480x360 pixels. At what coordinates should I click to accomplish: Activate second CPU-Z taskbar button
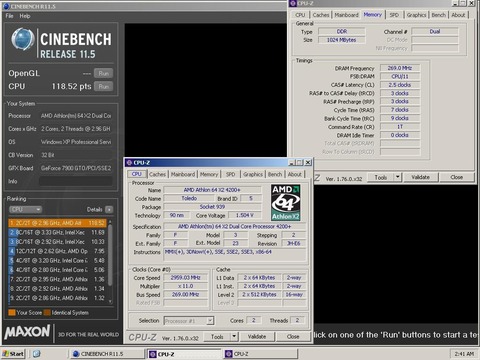tap(260, 354)
